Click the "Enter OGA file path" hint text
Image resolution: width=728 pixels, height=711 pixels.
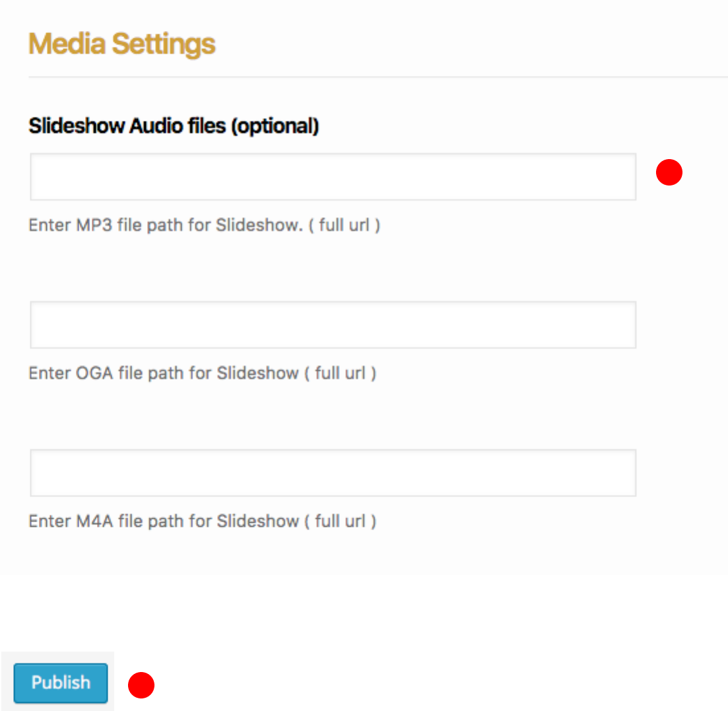point(202,373)
